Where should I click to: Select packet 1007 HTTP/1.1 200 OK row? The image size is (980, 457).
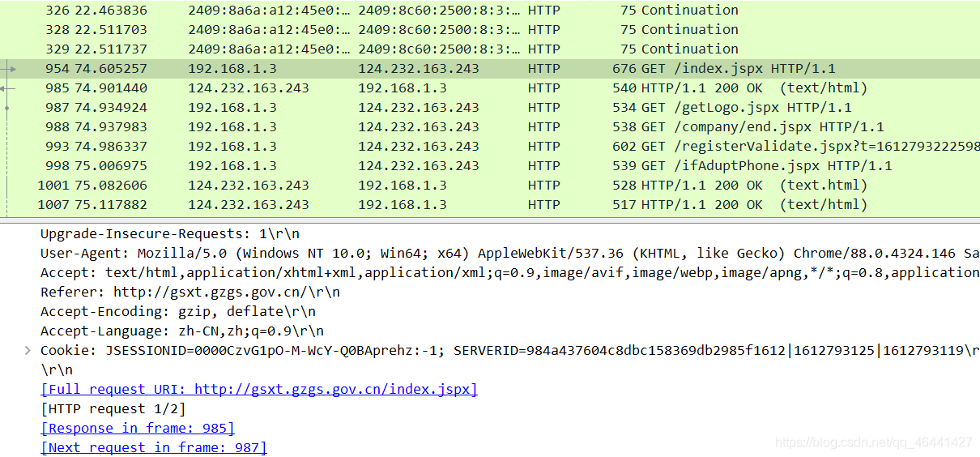490,205
